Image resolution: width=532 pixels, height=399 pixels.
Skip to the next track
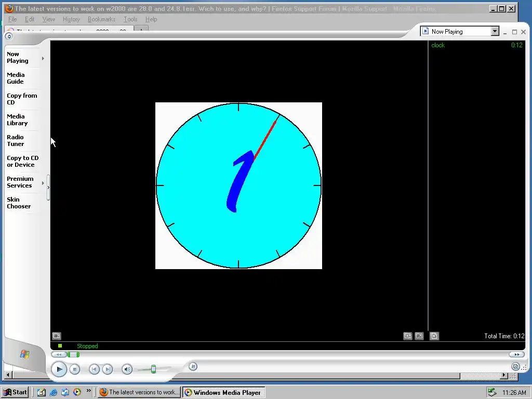[x=108, y=369]
